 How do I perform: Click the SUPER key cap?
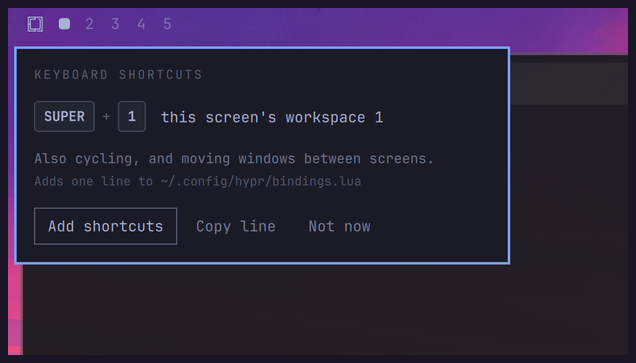[x=64, y=116]
